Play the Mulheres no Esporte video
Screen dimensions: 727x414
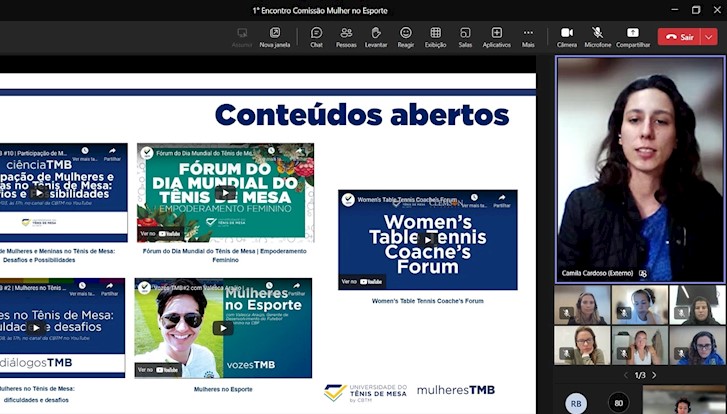222,328
